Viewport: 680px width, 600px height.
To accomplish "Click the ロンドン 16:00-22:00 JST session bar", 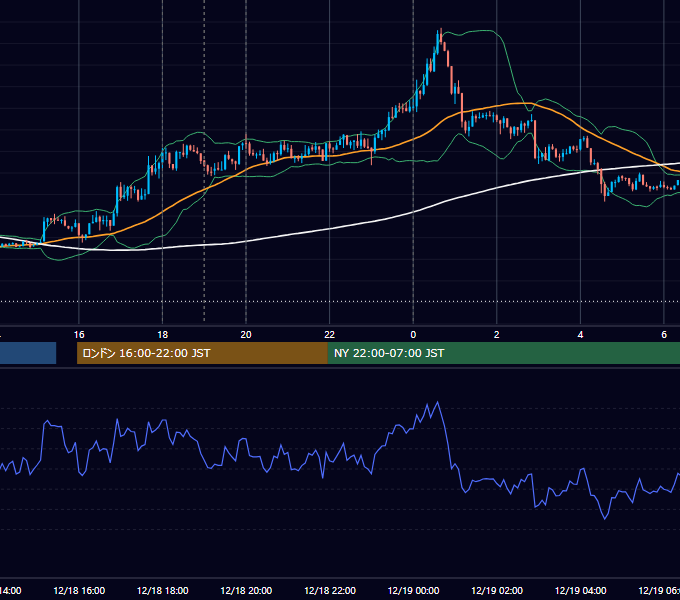I will click(202, 353).
